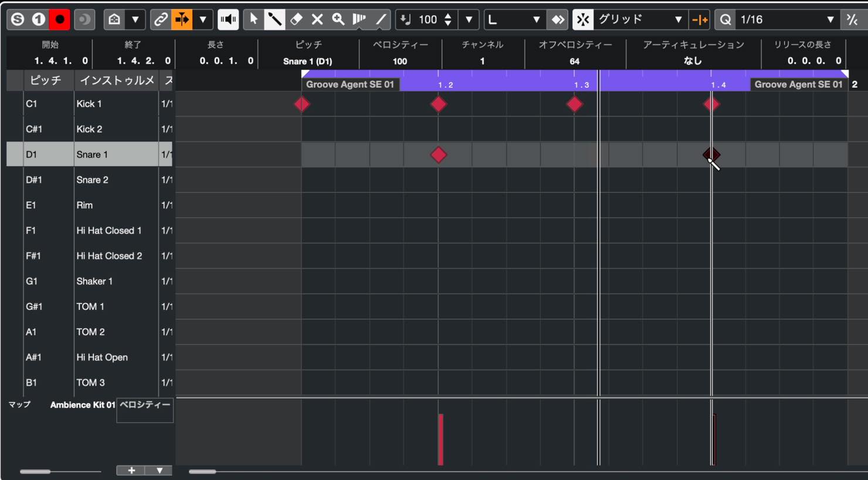Select the Hi Hat Open row
The image size is (868, 480).
pos(89,357)
